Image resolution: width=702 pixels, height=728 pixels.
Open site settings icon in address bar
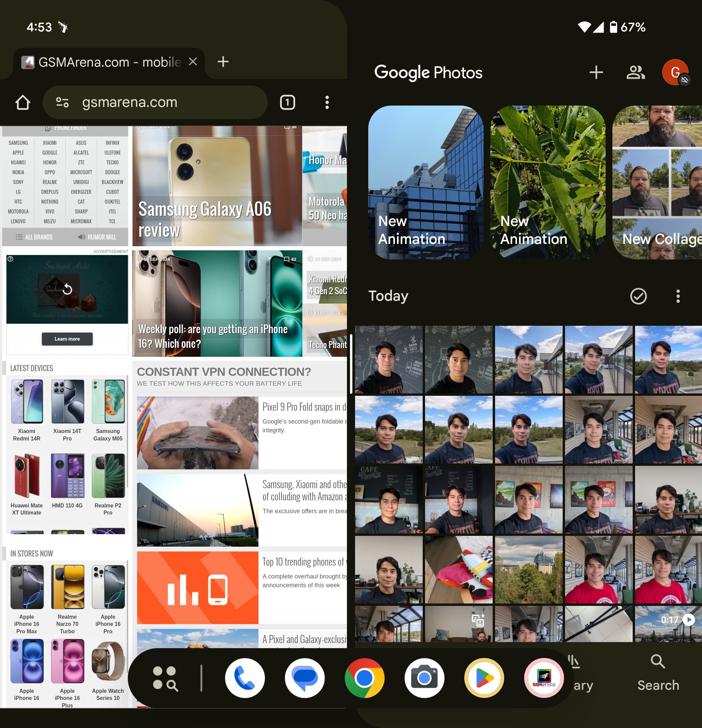[62, 102]
